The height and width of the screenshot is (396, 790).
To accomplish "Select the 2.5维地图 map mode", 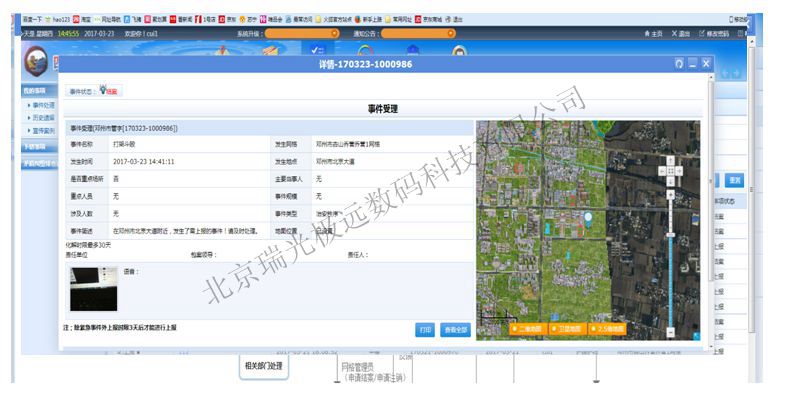I will (x=607, y=329).
